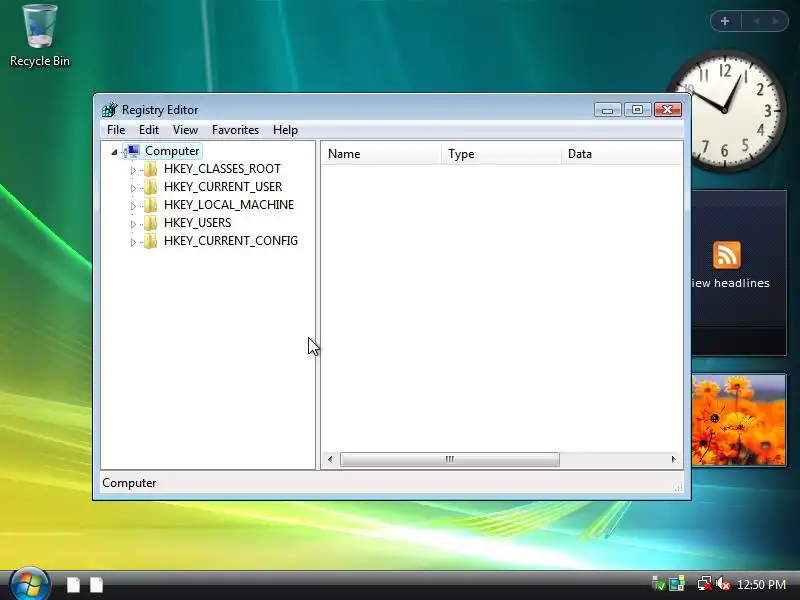Click the View headlines link
800x600 pixels.
[731, 283]
